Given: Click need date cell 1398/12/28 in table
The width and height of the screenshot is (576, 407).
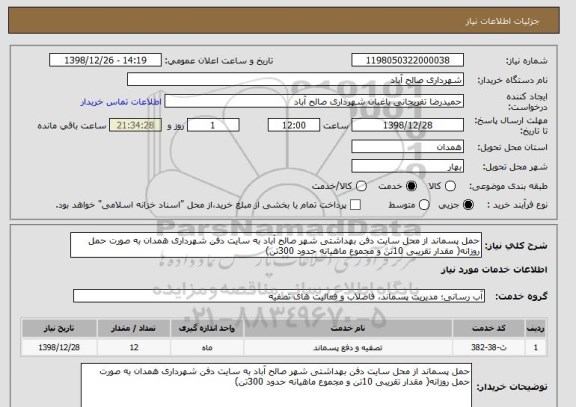Looking at the screenshot, I should click(59, 347).
